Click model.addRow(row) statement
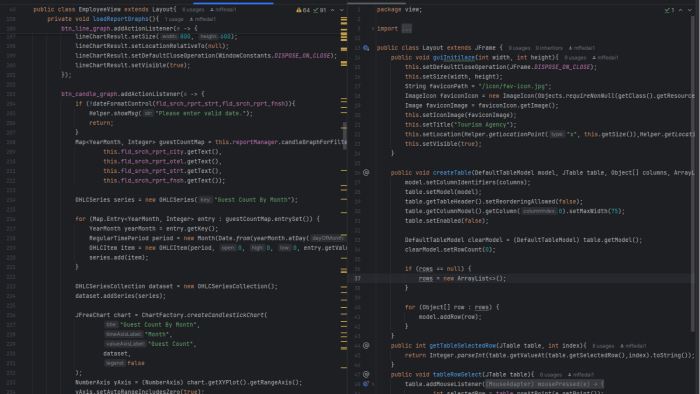This screenshot has width=700, height=394. (x=450, y=317)
